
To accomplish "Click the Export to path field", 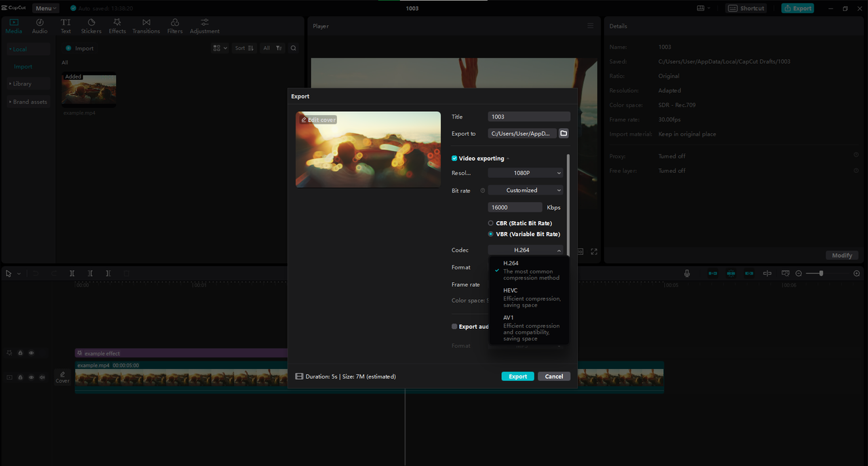I will coord(522,134).
